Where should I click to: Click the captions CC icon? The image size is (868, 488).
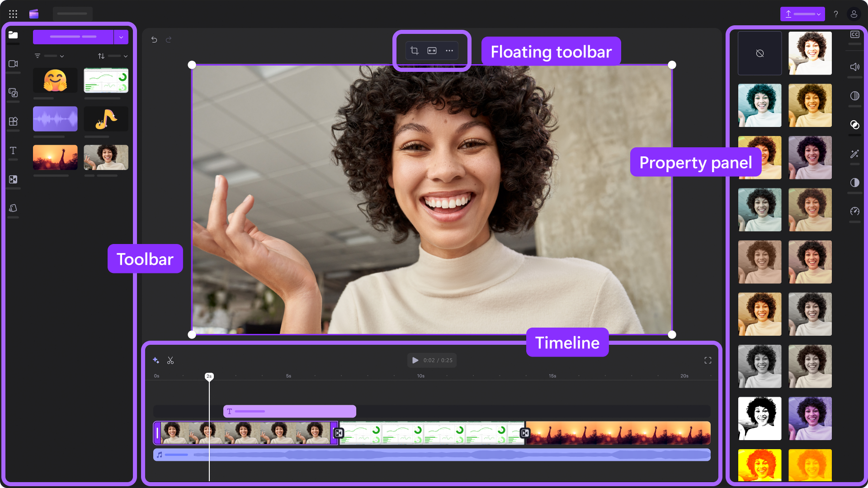pos(854,35)
